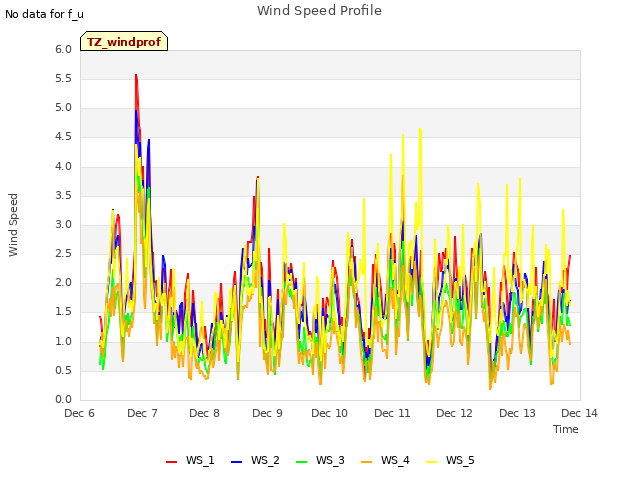Click the Dec 6 x-axis tick label
Image resolution: width=640 pixels, height=480 pixels.
79,413
